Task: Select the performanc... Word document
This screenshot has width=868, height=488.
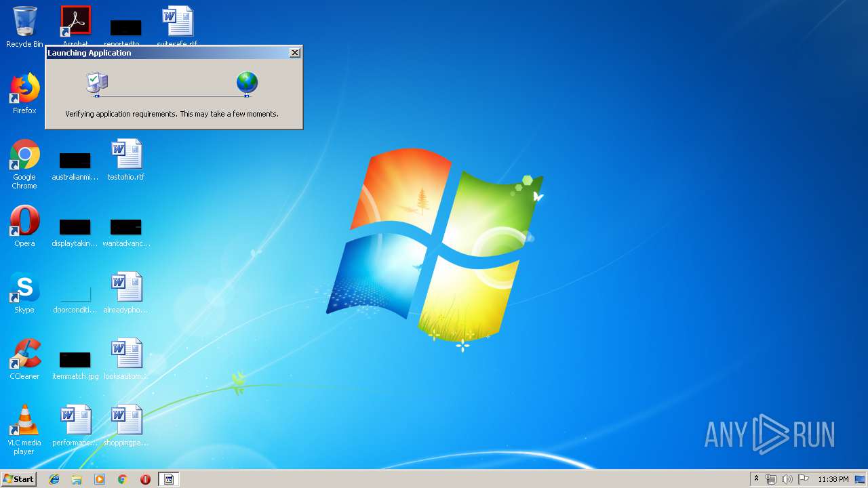Action: [x=76, y=426]
